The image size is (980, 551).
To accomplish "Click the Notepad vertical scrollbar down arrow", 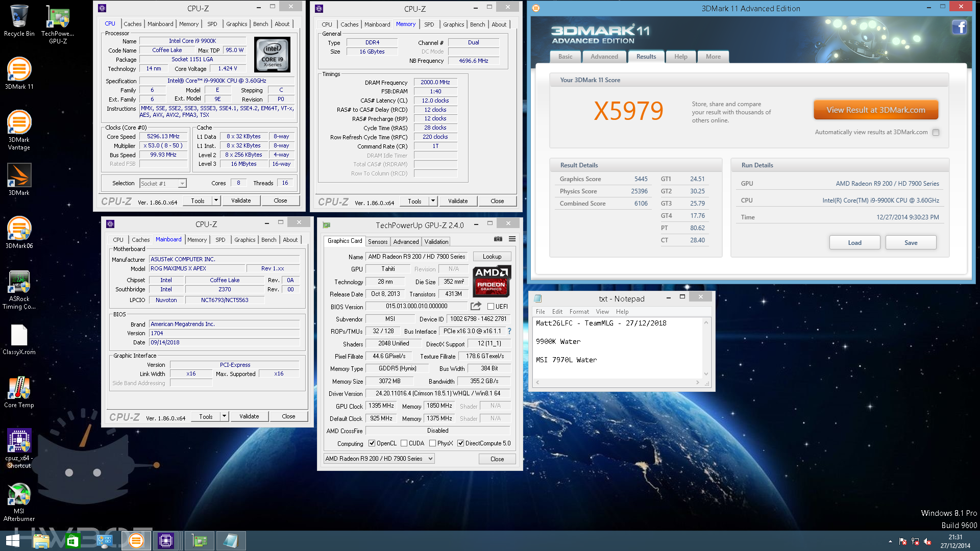I will pos(706,374).
